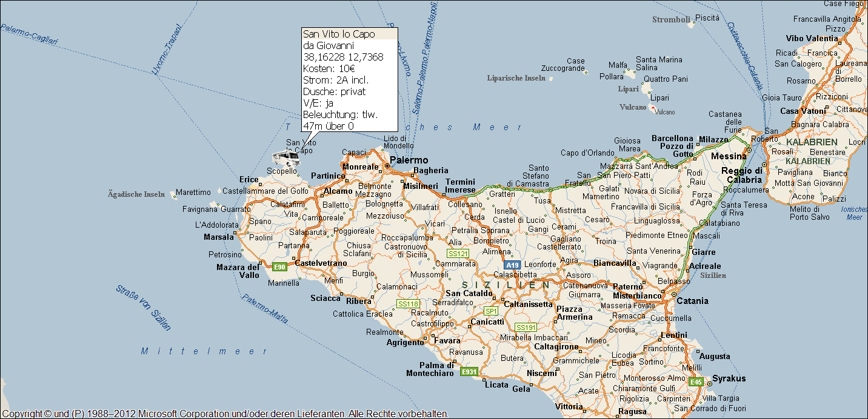Click the green E931 road shield
This screenshot has width=868, height=419.
tap(469, 371)
